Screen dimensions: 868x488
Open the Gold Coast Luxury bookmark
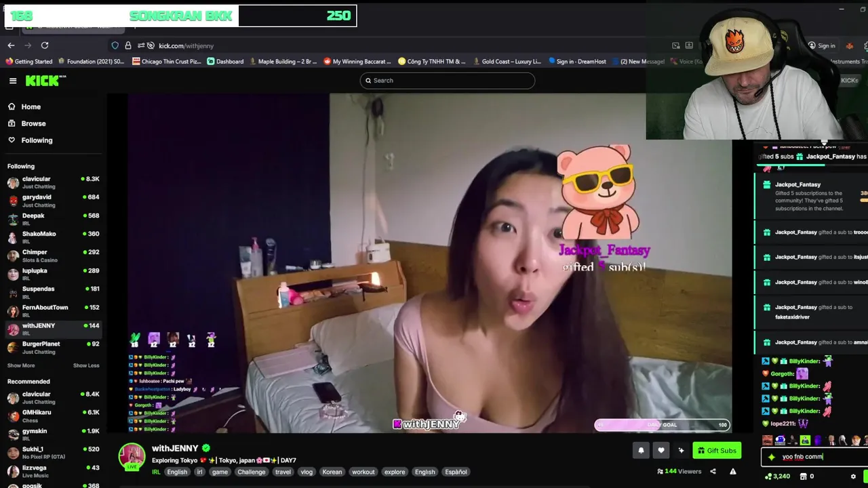(507, 61)
